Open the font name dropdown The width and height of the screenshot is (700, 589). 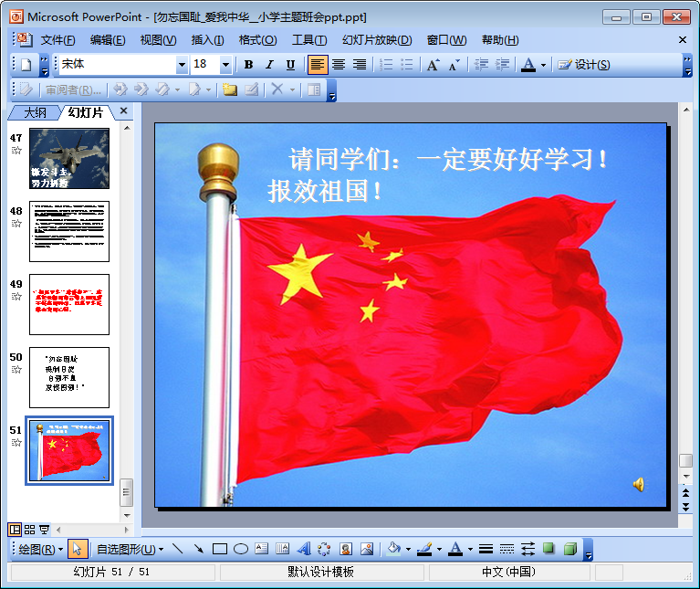point(182,65)
